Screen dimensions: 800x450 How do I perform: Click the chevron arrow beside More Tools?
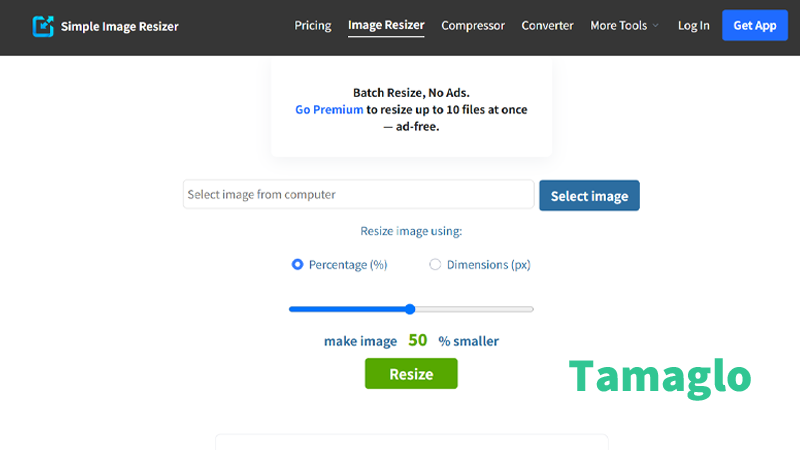656,27
